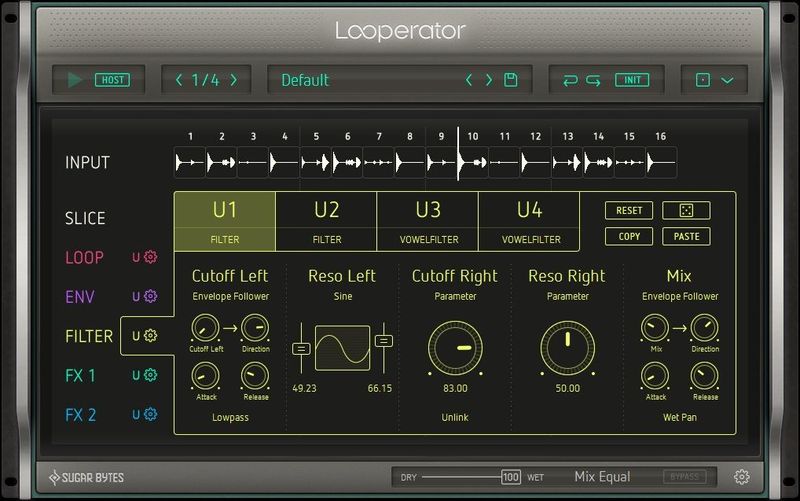Toggle the U button on the FX 2 row
The image size is (800, 501).
(x=136, y=414)
